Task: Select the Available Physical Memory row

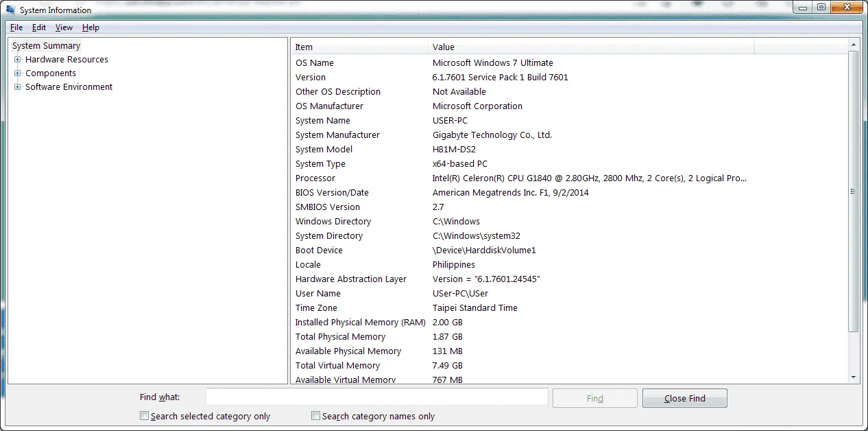Action: [569, 351]
